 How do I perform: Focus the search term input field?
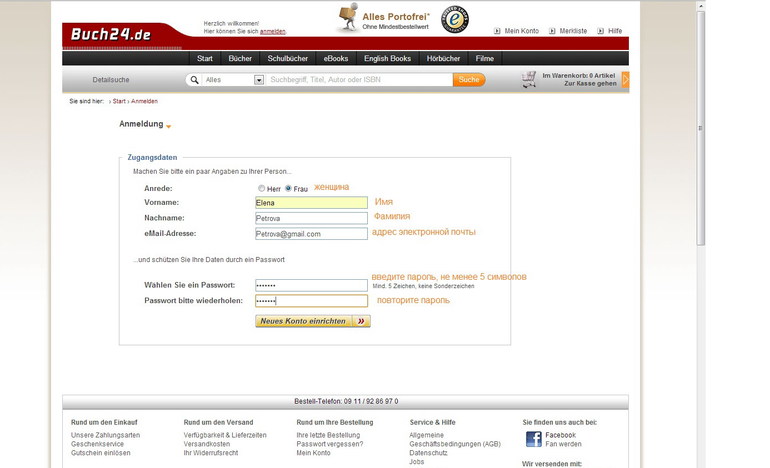click(359, 80)
